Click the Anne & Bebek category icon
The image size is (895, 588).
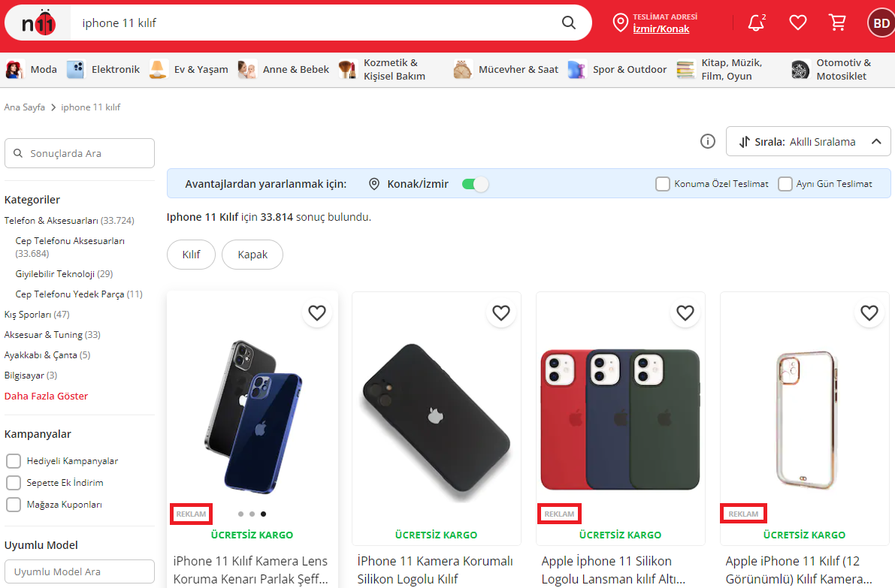(x=247, y=70)
